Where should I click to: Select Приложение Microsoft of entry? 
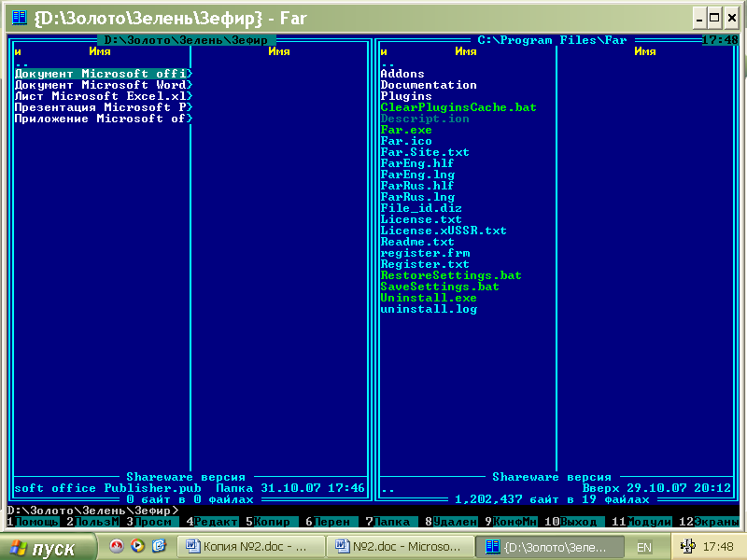[x=104, y=119]
